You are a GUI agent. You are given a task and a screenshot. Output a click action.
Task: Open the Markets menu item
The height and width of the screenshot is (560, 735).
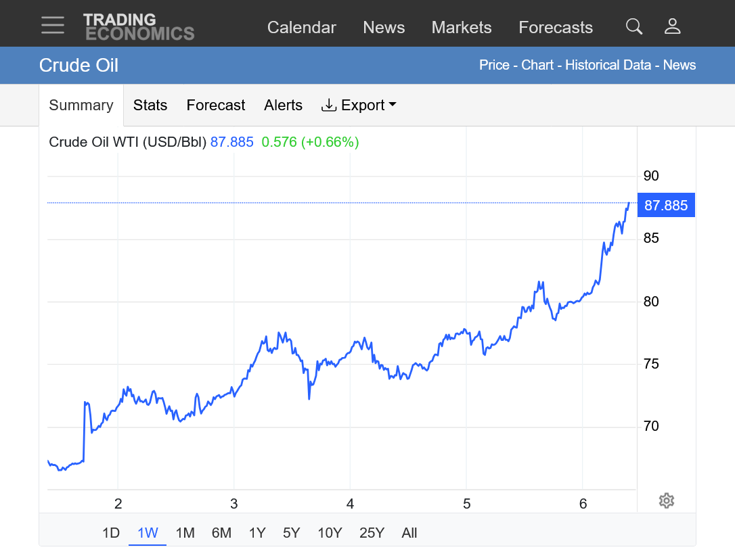pos(462,28)
